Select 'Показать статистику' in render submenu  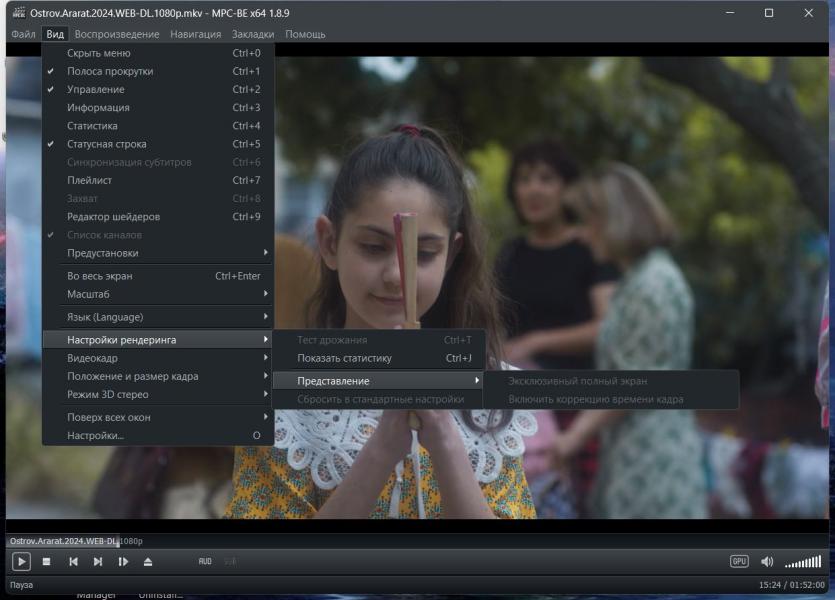point(344,358)
